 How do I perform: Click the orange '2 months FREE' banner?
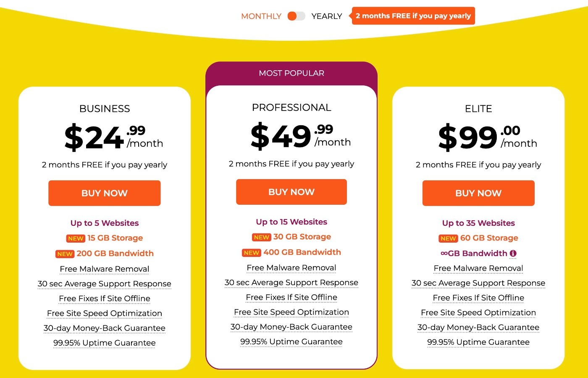pyautogui.click(x=413, y=16)
